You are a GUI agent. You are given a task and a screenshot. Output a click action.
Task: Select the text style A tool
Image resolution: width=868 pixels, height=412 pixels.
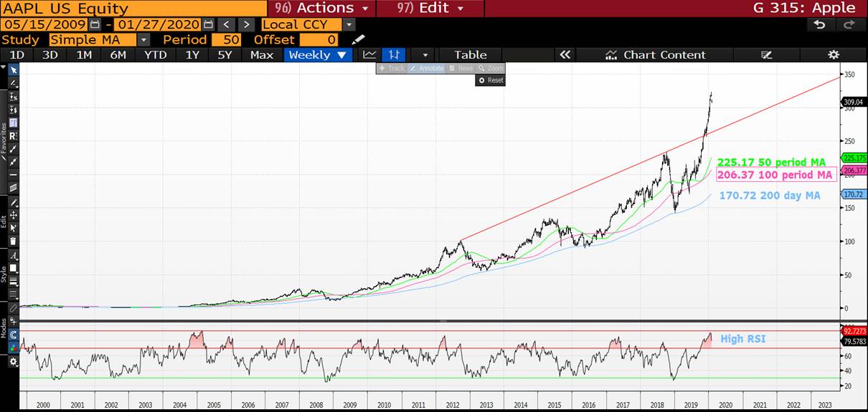coord(13,255)
